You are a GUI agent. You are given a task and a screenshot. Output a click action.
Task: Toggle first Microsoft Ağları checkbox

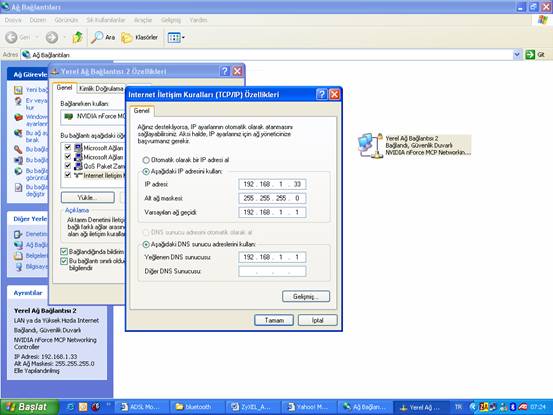click(68, 147)
